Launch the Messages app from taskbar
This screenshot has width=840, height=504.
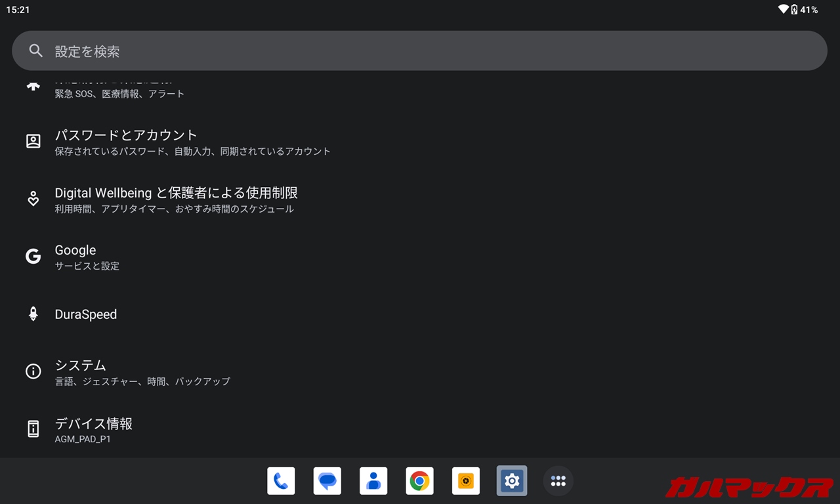tap(327, 481)
